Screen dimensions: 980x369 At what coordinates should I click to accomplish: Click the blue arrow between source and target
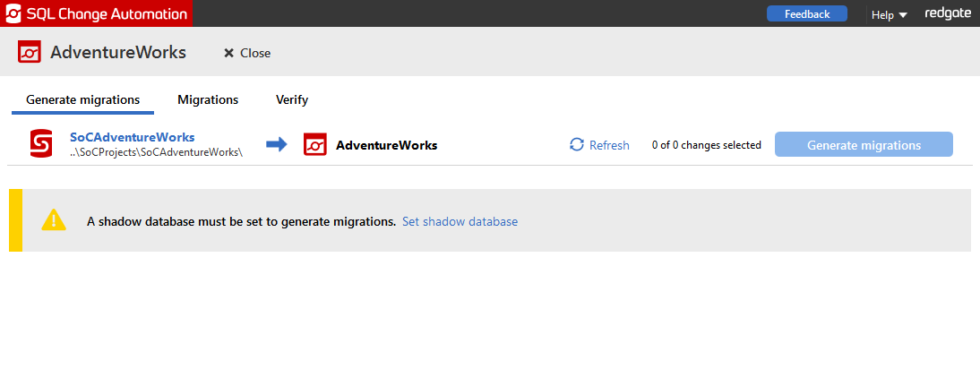click(x=277, y=144)
